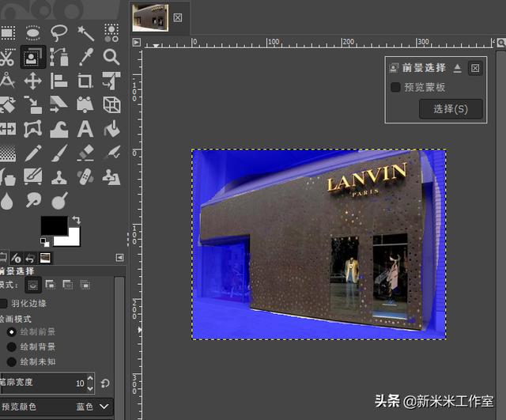Screen dimensions: 506x420
Task: Detach the 前景选择 dialog using the arrow
Action: tap(457, 68)
